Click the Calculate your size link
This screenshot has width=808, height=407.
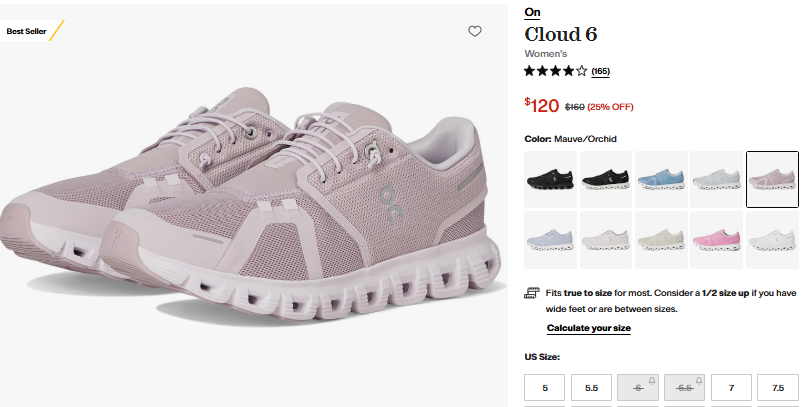coord(588,328)
